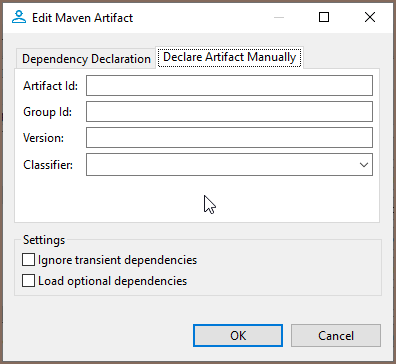
Task: Click the Cancel button
Action: click(x=336, y=336)
